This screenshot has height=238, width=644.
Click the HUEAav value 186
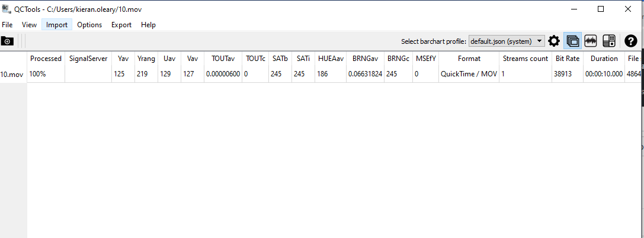331,75
